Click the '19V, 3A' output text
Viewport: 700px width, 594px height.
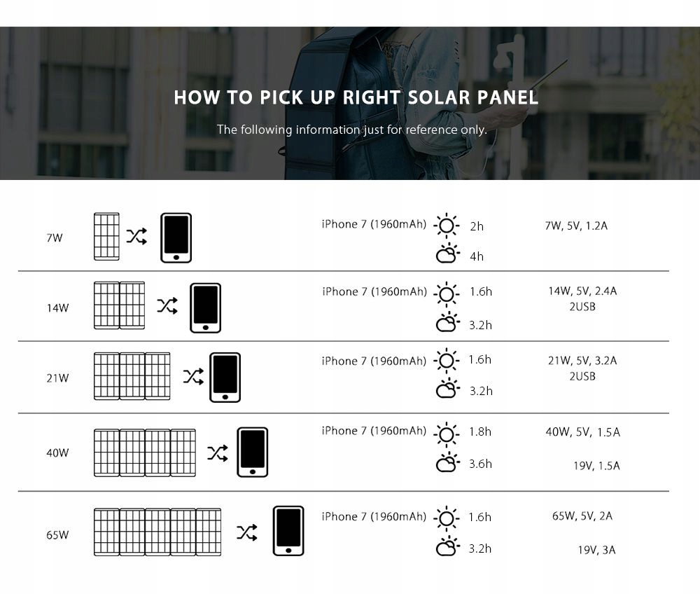pyautogui.click(x=596, y=550)
